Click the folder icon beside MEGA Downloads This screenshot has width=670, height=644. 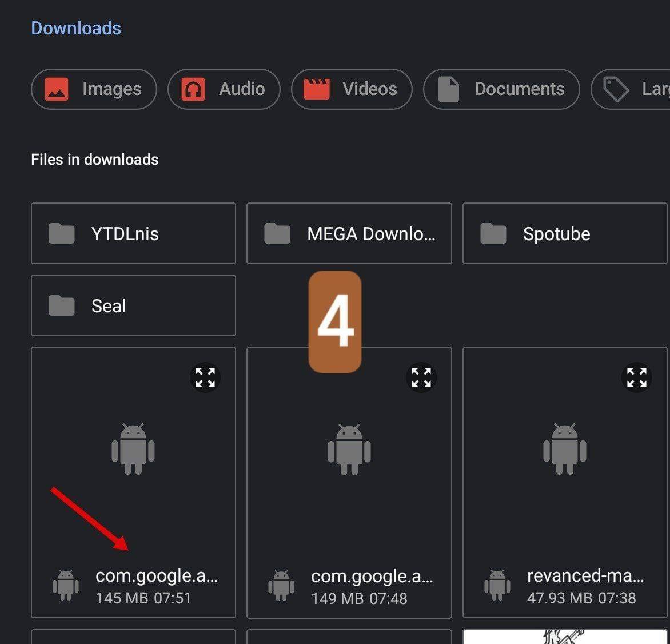pos(277,233)
